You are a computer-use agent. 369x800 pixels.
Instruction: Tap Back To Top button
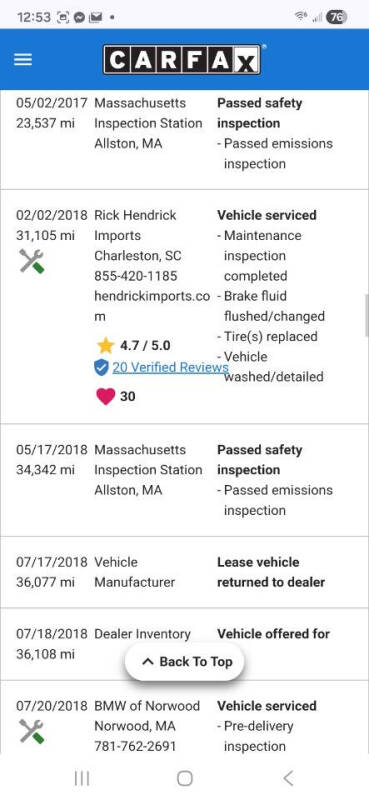(185, 662)
